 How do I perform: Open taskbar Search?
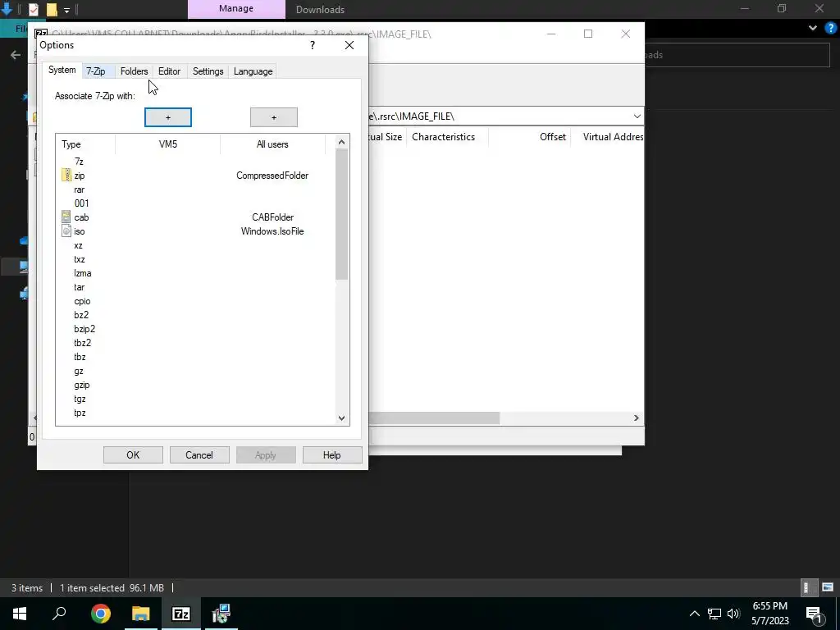[x=59, y=614]
